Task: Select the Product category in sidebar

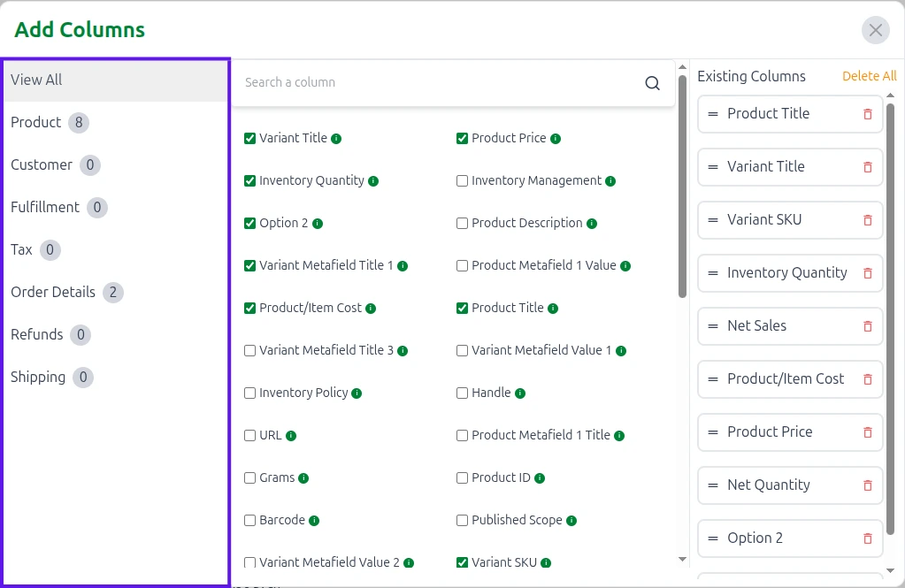Action: click(x=36, y=123)
